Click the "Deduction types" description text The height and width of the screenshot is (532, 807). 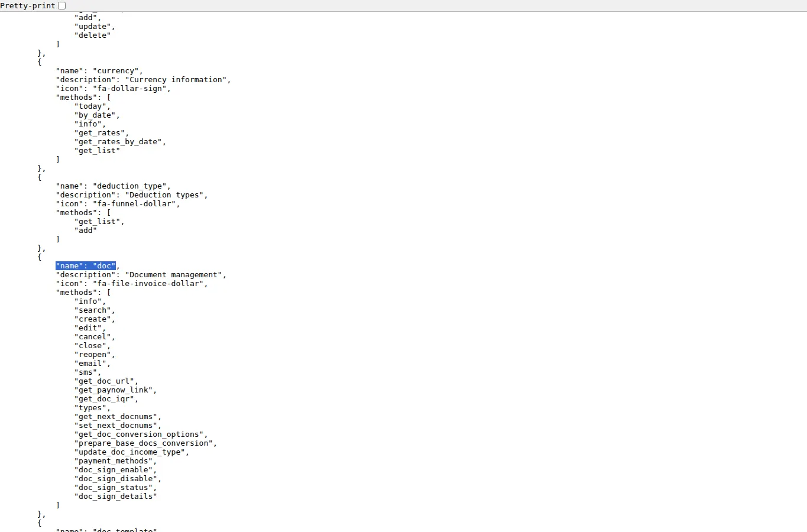click(164, 195)
